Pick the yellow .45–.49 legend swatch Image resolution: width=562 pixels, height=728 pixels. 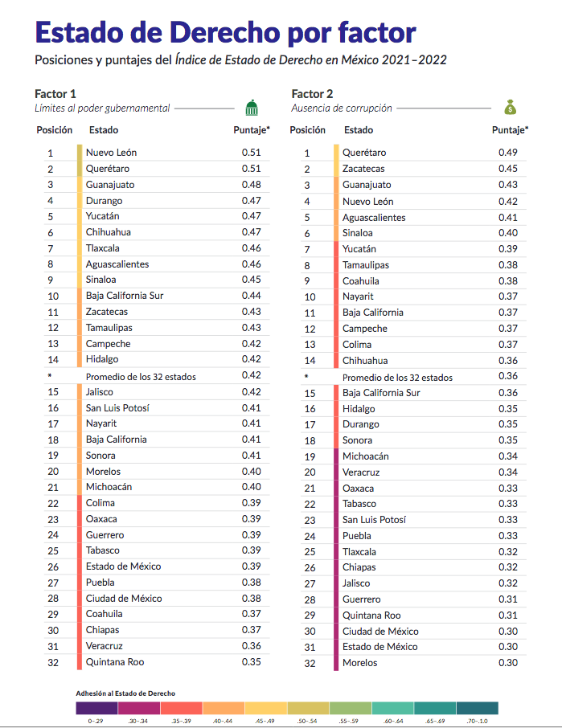coord(266,708)
